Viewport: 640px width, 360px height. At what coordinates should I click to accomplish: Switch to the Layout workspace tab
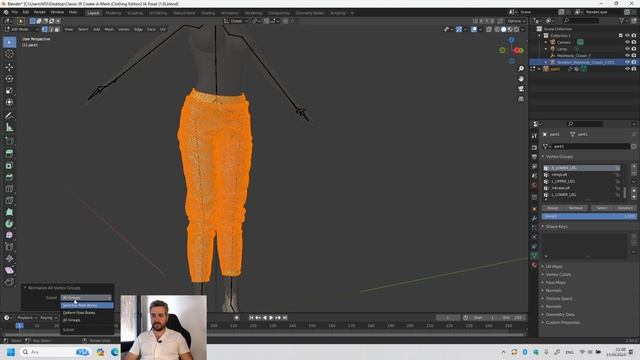(93, 13)
